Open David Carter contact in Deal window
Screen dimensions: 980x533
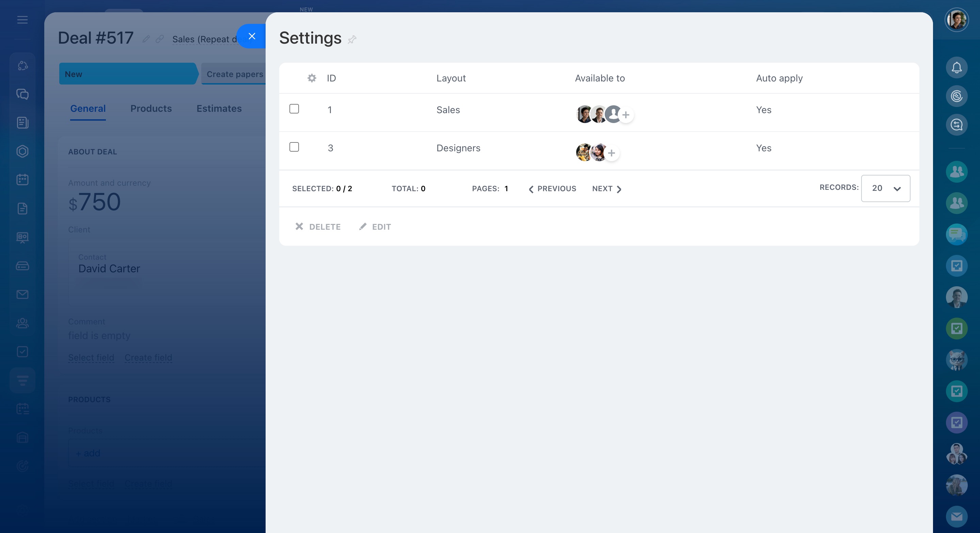point(109,269)
